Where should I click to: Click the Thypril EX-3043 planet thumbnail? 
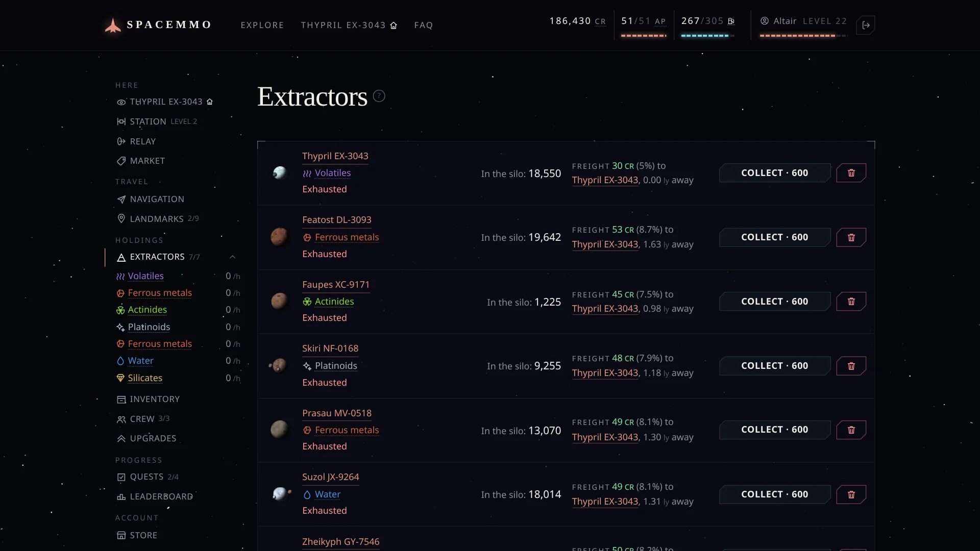pos(279,173)
